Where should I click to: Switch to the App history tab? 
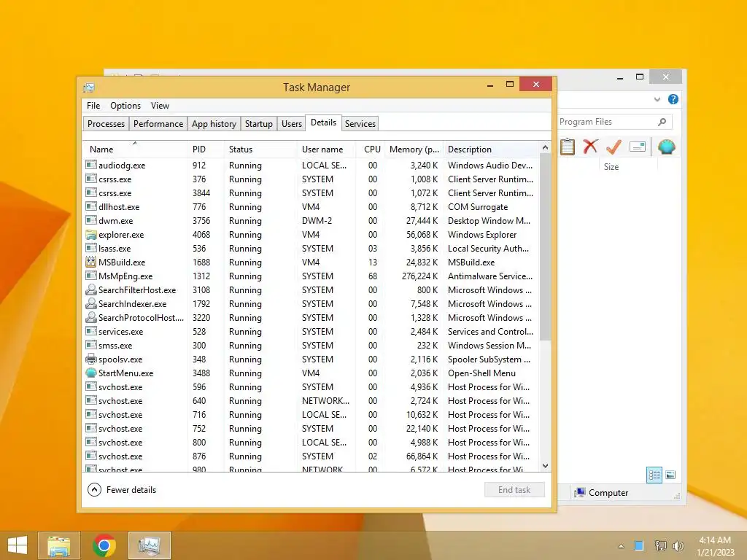pos(214,124)
